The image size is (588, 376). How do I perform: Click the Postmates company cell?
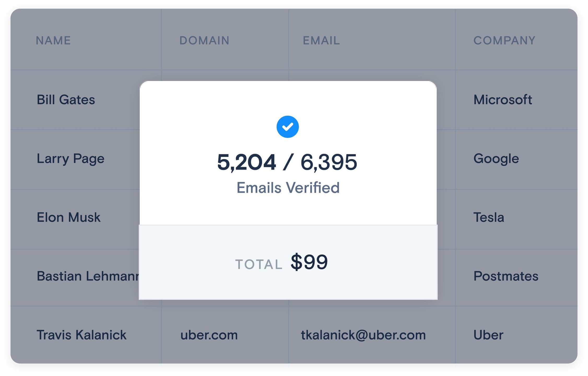[x=506, y=276]
